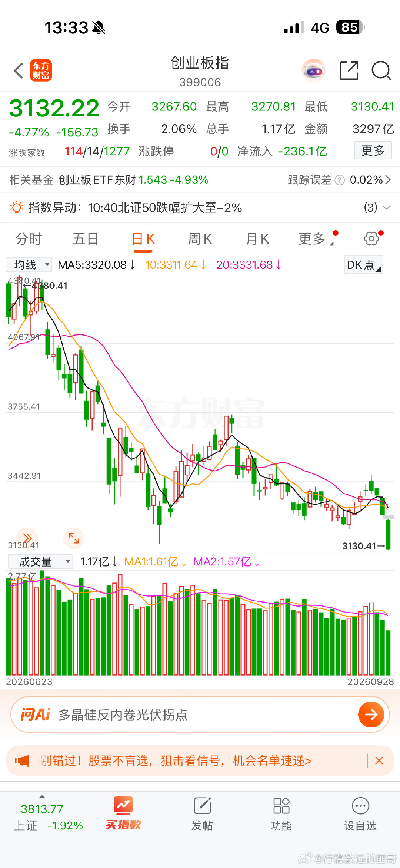This screenshot has width=400, height=868.
Task: Tap the 总手 1.17亿 value
Action: coord(279,129)
